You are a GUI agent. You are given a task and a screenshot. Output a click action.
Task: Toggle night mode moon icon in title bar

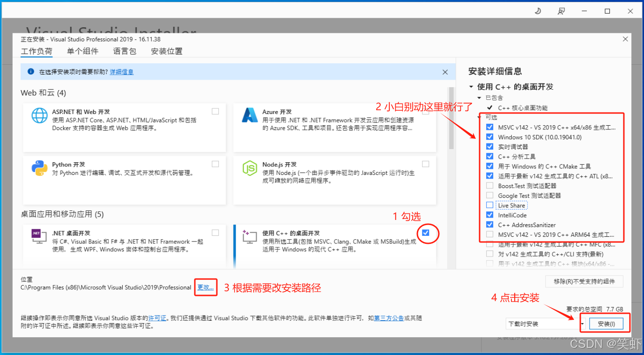point(538,11)
